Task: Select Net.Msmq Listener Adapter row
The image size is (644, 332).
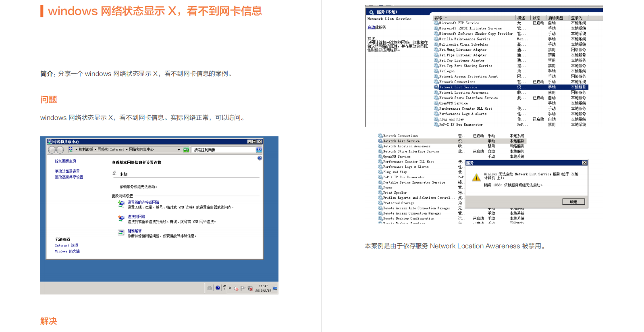Action: [x=511, y=50]
